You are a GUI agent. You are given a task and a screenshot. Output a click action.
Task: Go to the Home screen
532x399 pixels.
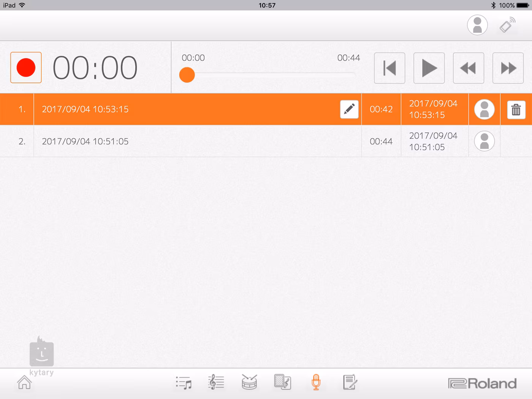click(x=24, y=382)
